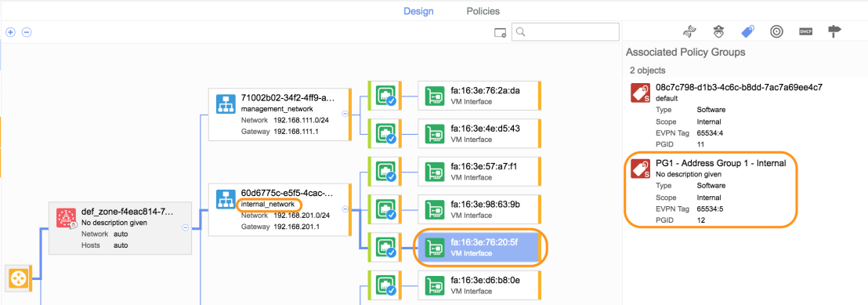Collapse the management_network subnet node

point(345,114)
